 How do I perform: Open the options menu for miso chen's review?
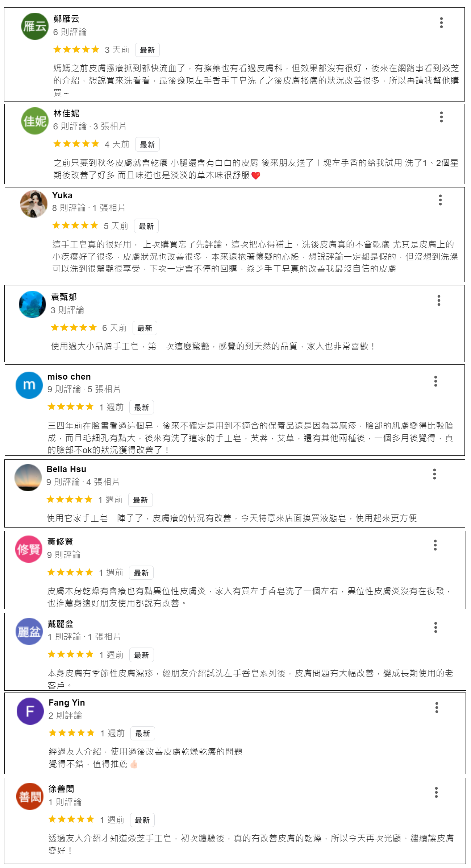[435, 381]
